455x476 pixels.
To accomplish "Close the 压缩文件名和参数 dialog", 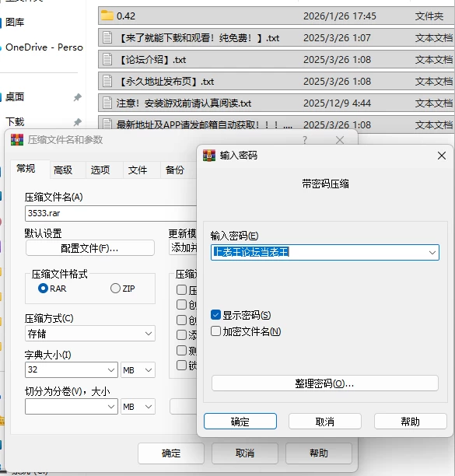I will click(x=340, y=140).
